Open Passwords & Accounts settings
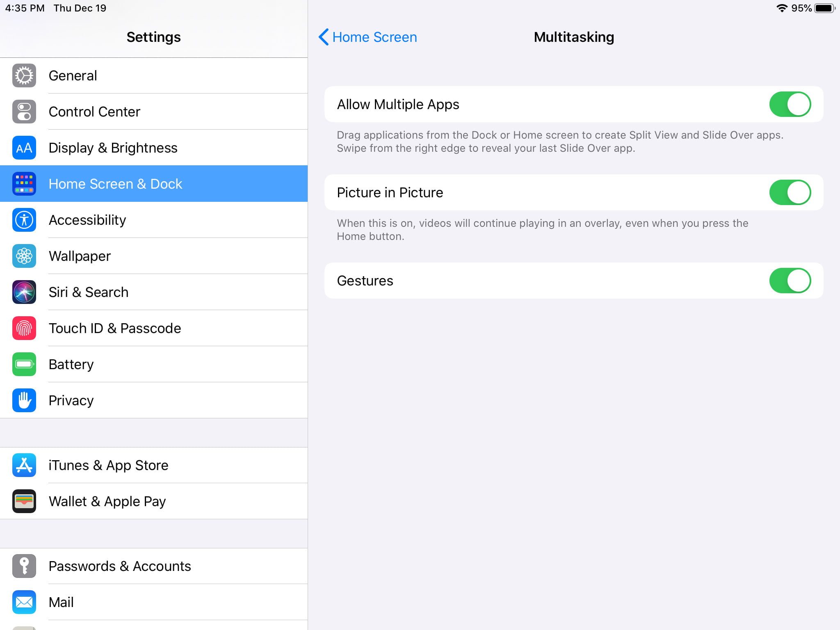 [x=154, y=566]
